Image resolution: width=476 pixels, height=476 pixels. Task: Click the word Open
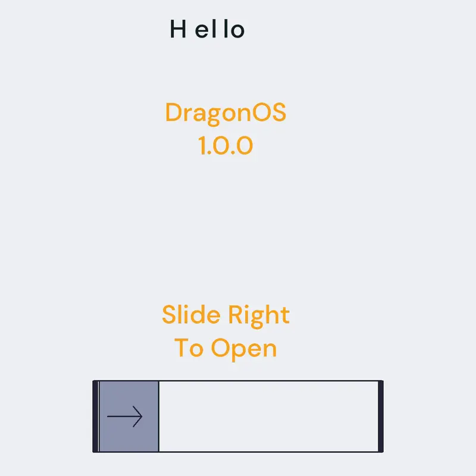click(244, 349)
